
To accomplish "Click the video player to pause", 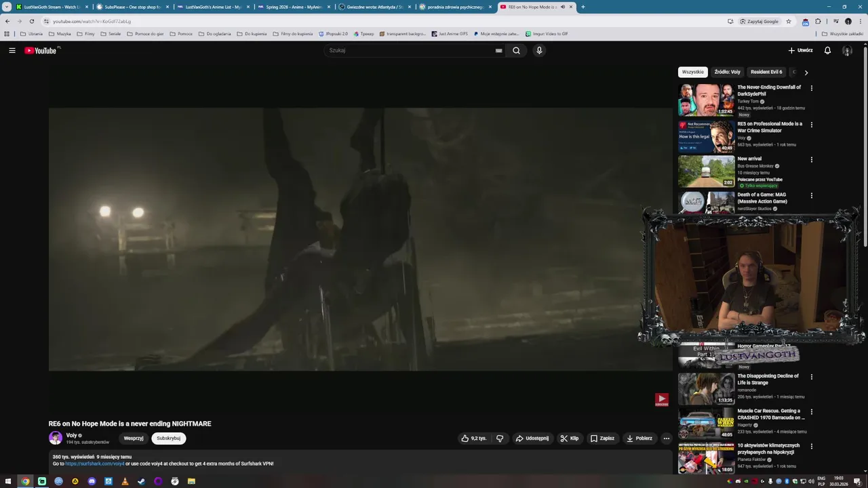I will pyautogui.click(x=360, y=239).
